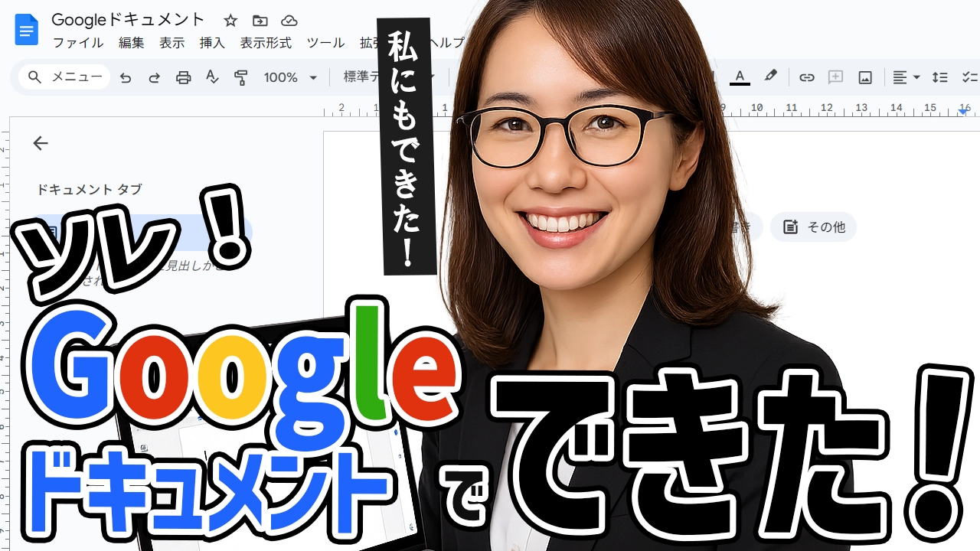Click the move-to-folder icon beside the title

[x=260, y=21]
